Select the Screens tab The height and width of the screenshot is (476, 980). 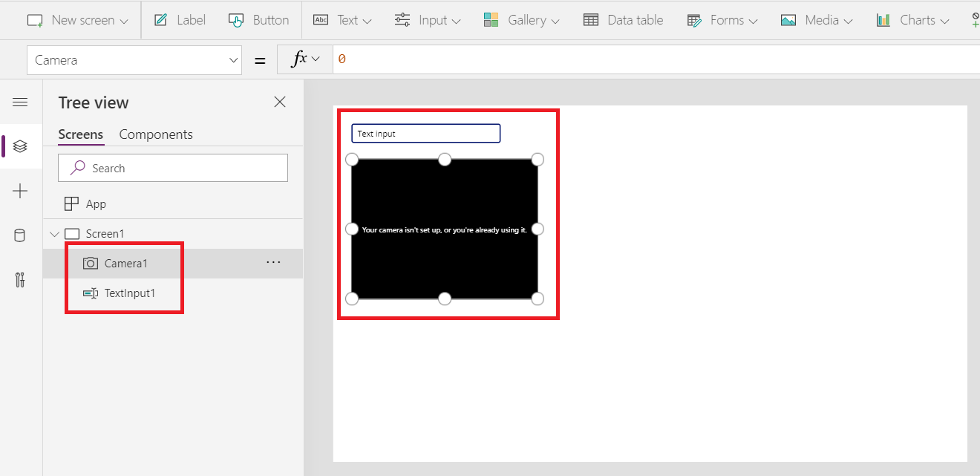click(80, 134)
